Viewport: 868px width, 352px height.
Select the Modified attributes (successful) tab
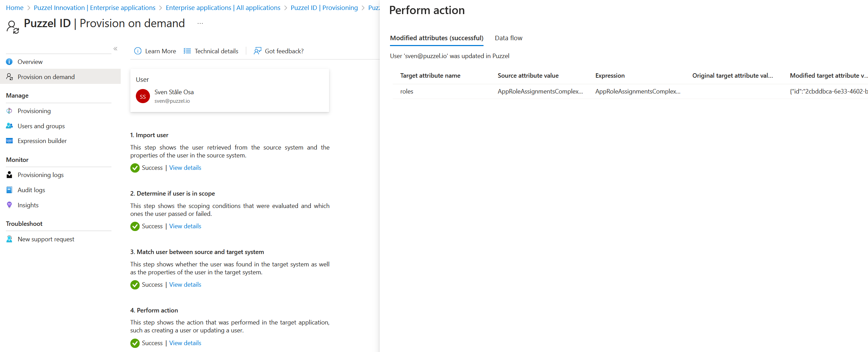point(436,38)
